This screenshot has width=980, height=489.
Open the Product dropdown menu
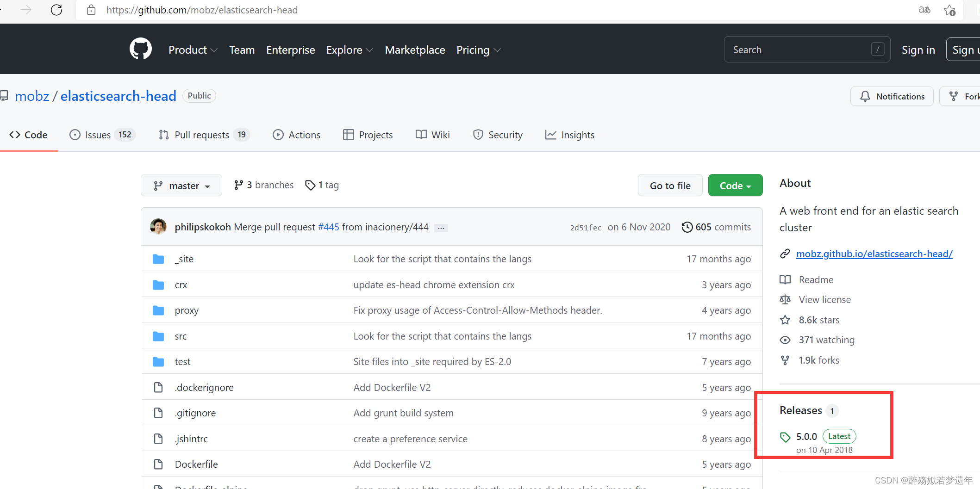[x=193, y=50]
